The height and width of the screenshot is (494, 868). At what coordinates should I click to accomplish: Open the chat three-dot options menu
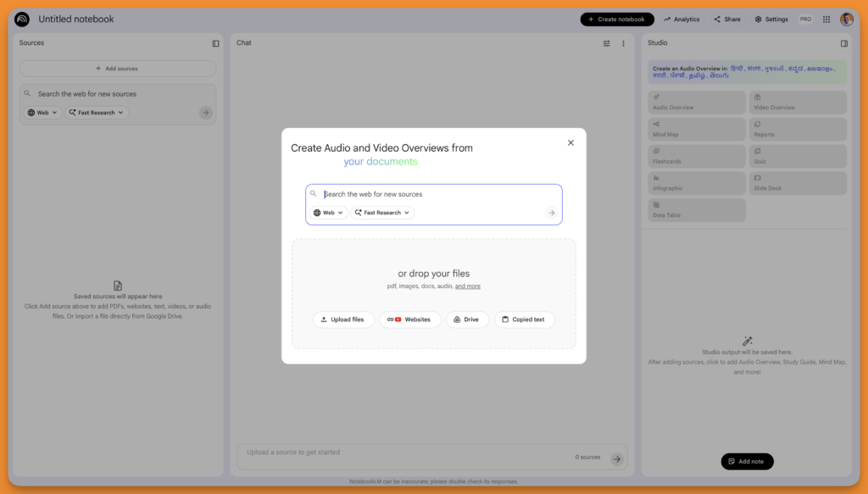(x=623, y=43)
